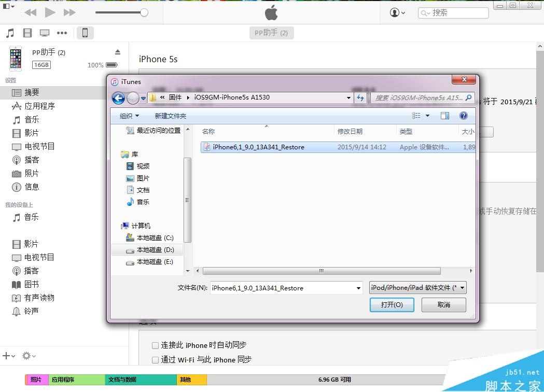Skip forward with the fast-forward button

(x=69, y=13)
